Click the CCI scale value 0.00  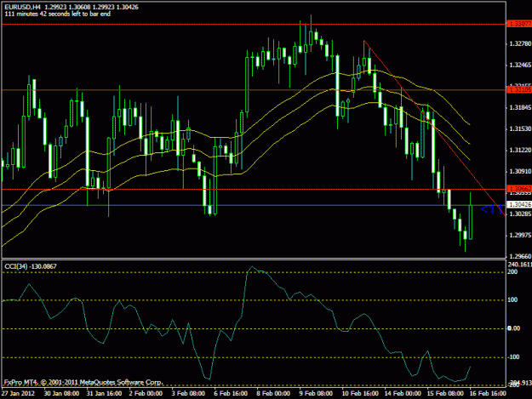(x=513, y=328)
